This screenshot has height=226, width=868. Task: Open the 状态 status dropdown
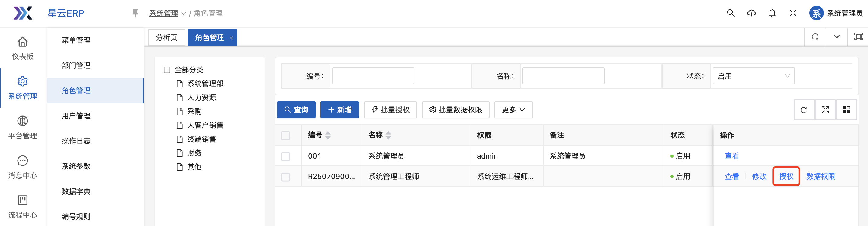pyautogui.click(x=753, y=76)
